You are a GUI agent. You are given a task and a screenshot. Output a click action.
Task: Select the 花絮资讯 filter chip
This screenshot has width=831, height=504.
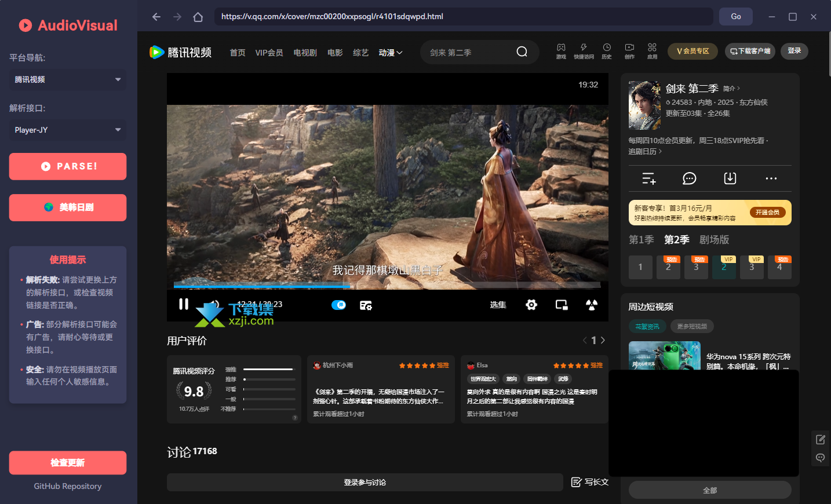(647, 326)
